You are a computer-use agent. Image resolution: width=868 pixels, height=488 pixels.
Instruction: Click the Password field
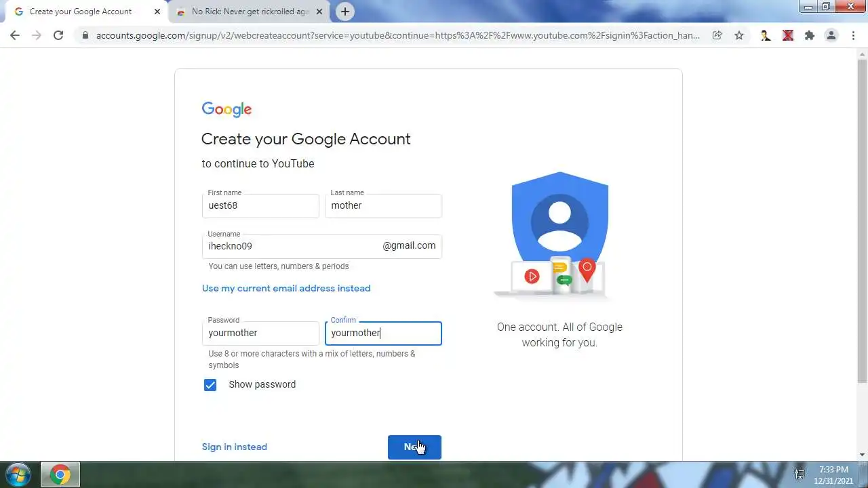click(260, 333)
